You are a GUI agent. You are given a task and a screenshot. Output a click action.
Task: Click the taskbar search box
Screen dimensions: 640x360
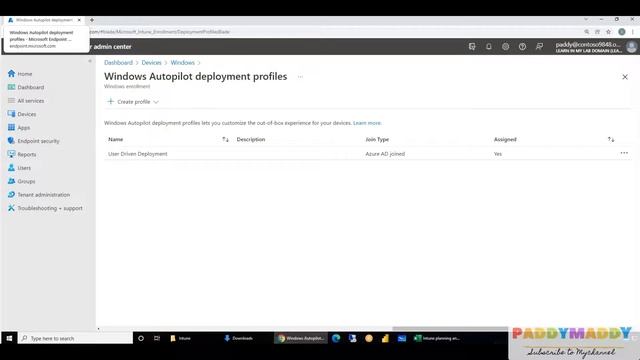pyautogui.click(x=75, y=338)
